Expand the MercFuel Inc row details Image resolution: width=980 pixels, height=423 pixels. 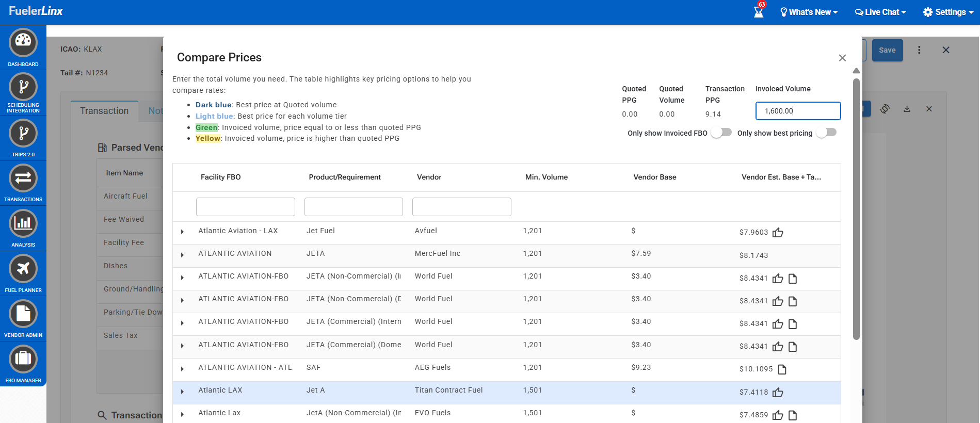182,255
